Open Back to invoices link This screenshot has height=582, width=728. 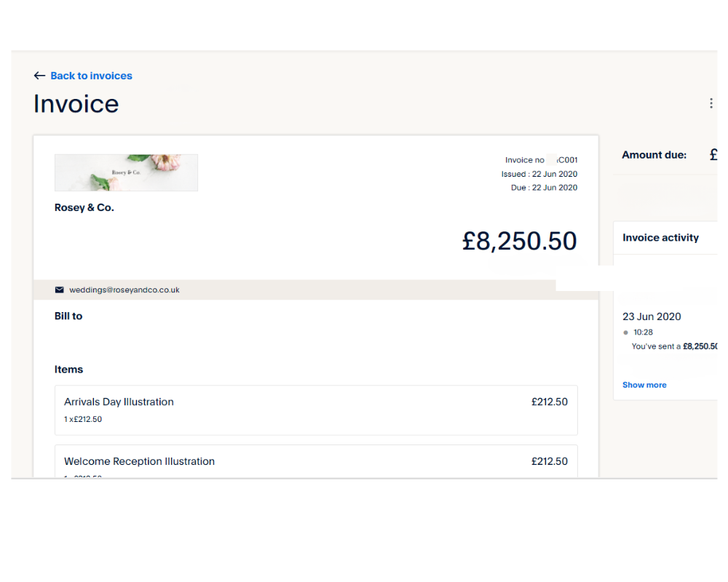(91, 76)
